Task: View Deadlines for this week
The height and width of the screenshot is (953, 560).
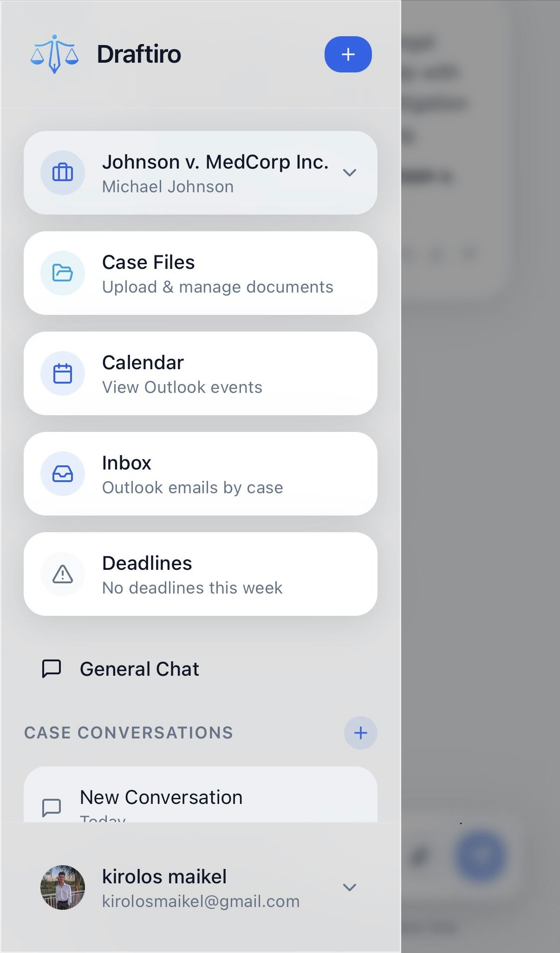Action: pos(201,574)
